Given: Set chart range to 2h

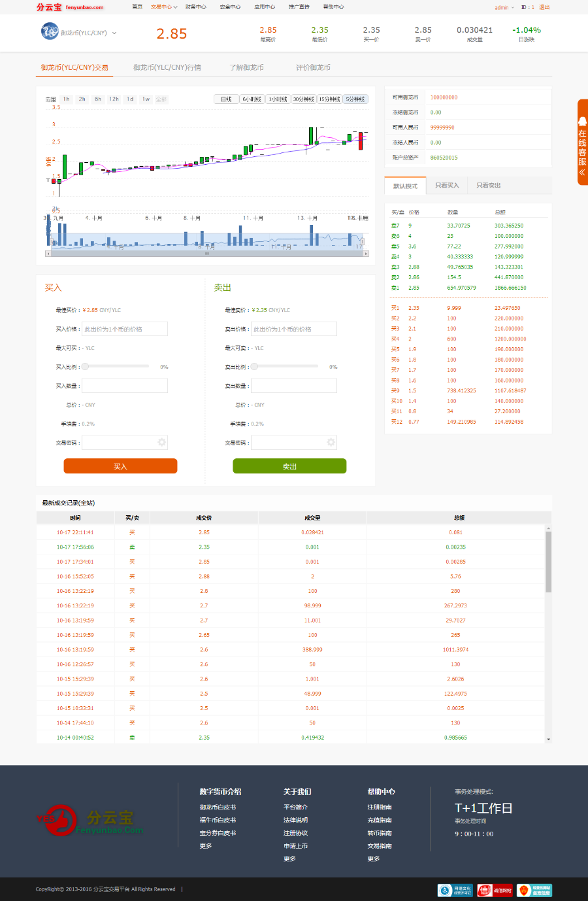Looking at the screenshot, I should coord(82,99).
